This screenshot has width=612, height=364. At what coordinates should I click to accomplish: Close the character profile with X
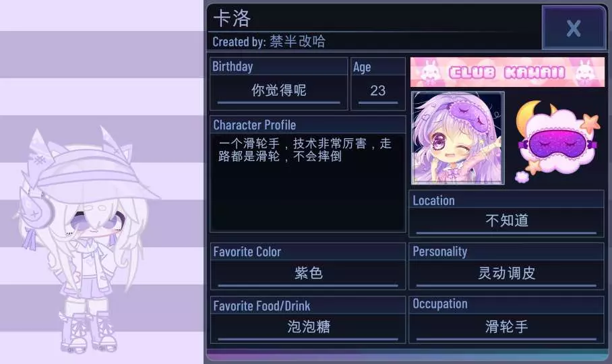coord(574,28)
